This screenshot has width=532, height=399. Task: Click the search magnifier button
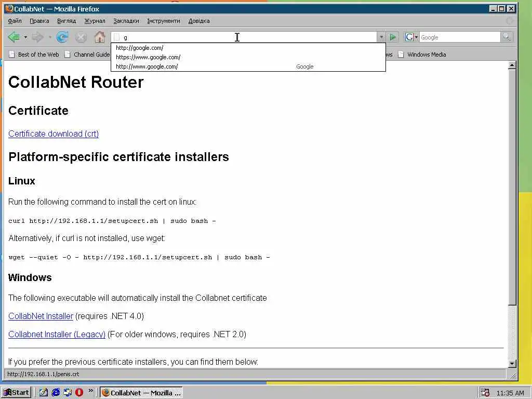(x=507, y=37)
